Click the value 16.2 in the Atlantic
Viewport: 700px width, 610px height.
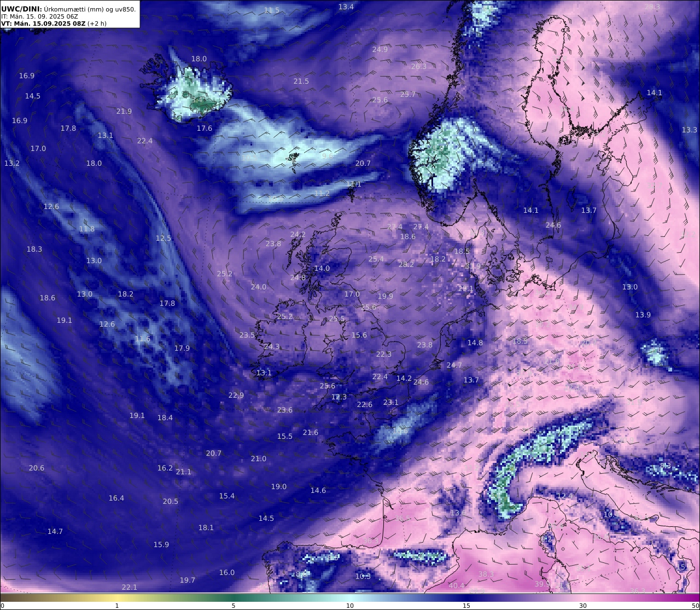[x=165, y=468]
